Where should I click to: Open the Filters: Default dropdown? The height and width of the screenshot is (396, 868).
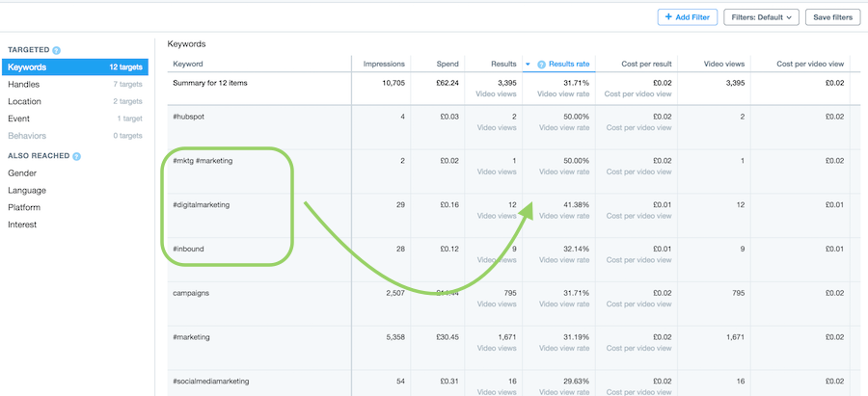click(x=761, y=17)
